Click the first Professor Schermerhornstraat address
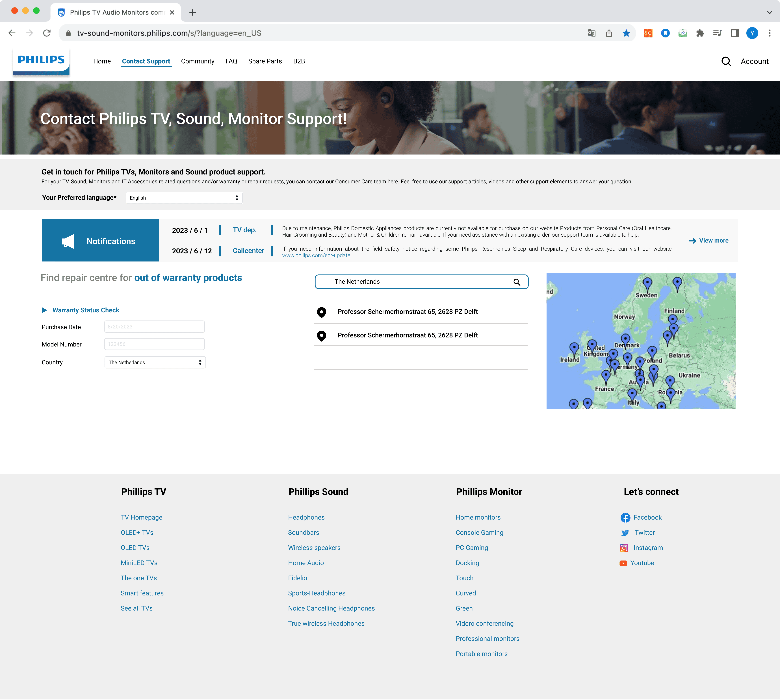Screen dimensions: 780x700 coord(408,312)
